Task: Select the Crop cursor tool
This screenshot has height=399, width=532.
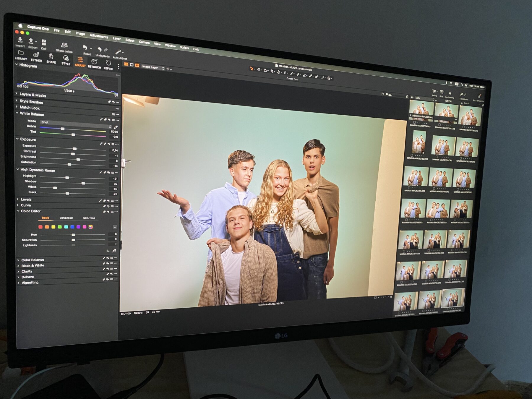Action: pyautogui.click(x=272, y=71)
